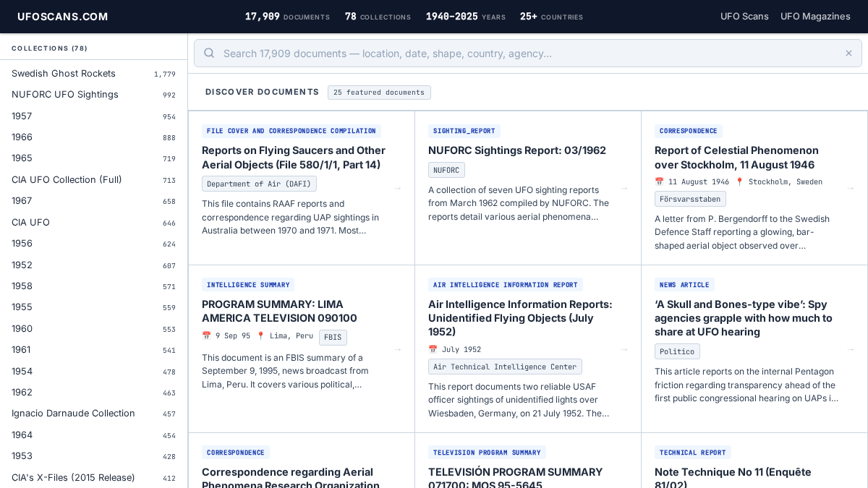The image size is (868, 488).
Task: Open the 1965 collection
Action: pos(93,158)
